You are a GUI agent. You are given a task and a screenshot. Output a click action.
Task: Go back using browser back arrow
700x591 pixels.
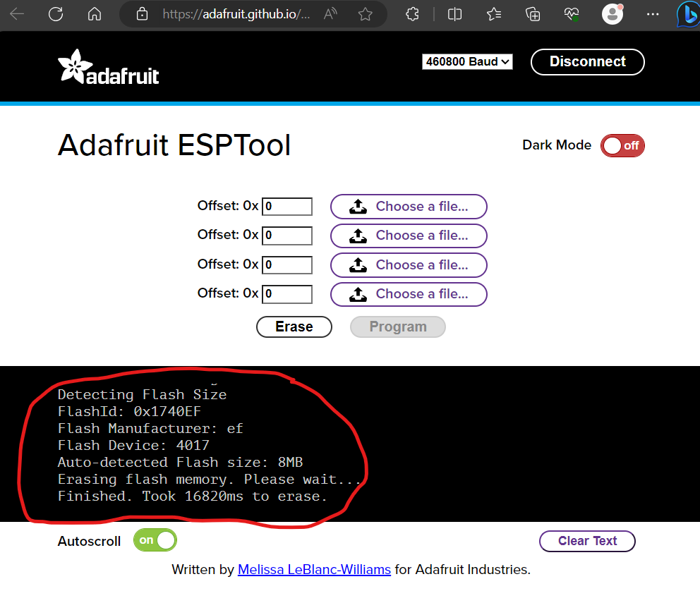tap(17, 14)
